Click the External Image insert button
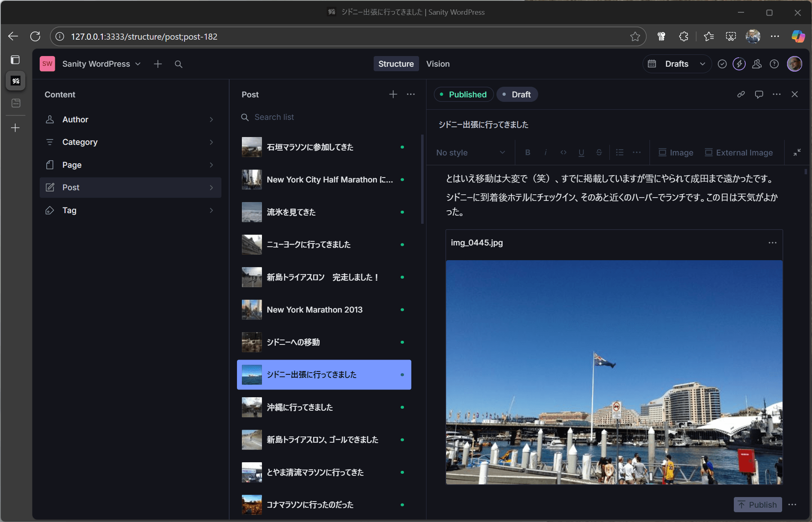 tap(739, 153)
